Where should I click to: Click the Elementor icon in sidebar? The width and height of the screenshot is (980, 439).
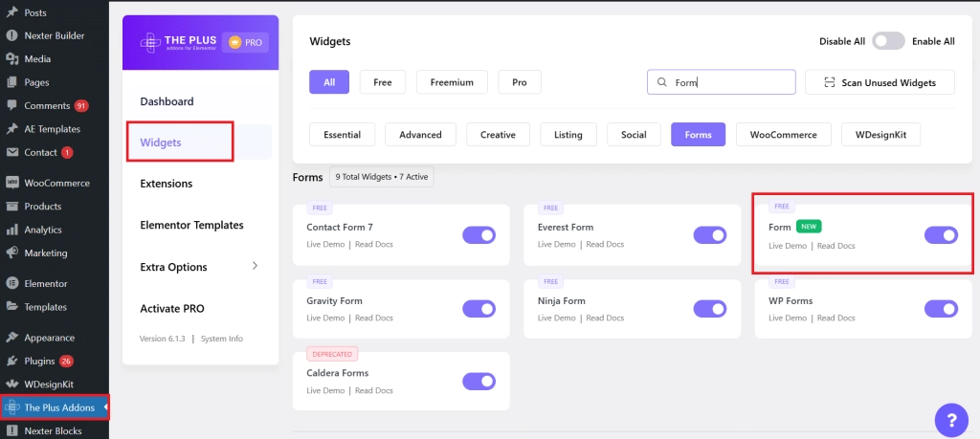coord(11,283)
